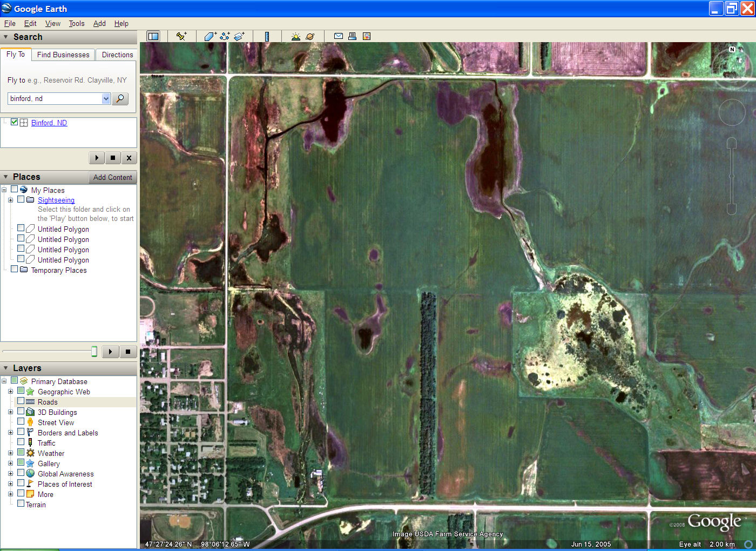This screenshot has height=551, width=756.
Task: Uncheck the Binford, ND result checkbox
Action: pyautogui.click(x=14, y=122)
